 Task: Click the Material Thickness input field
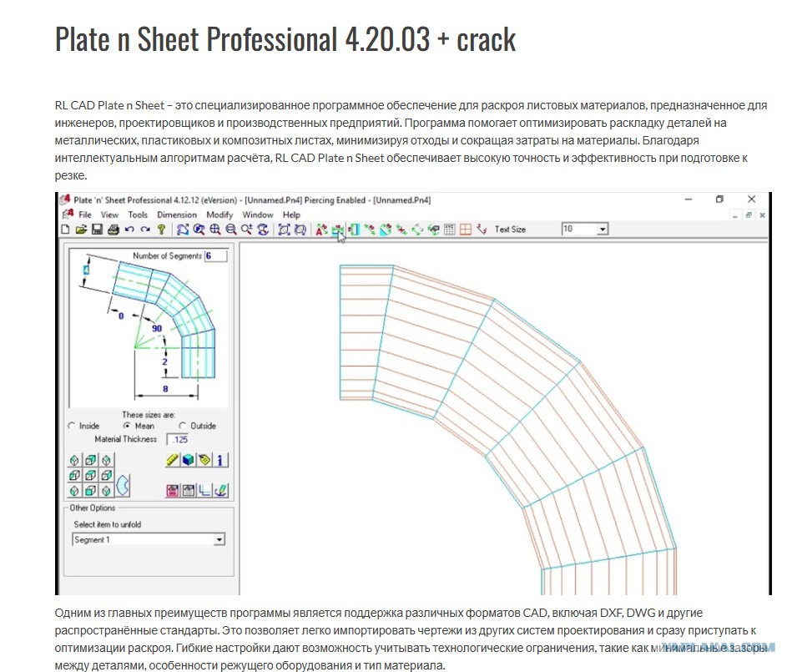(178, 440)
